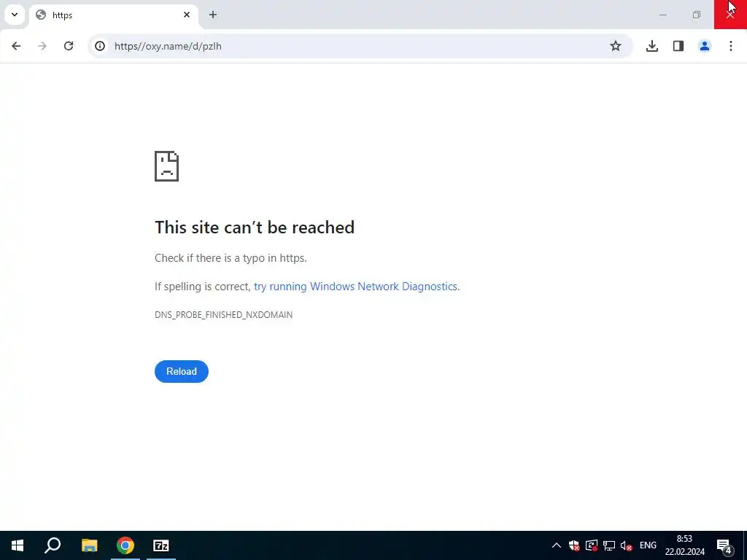Open a new tab
The width and height of the screenshot is (747, 560).
(213, 15)
